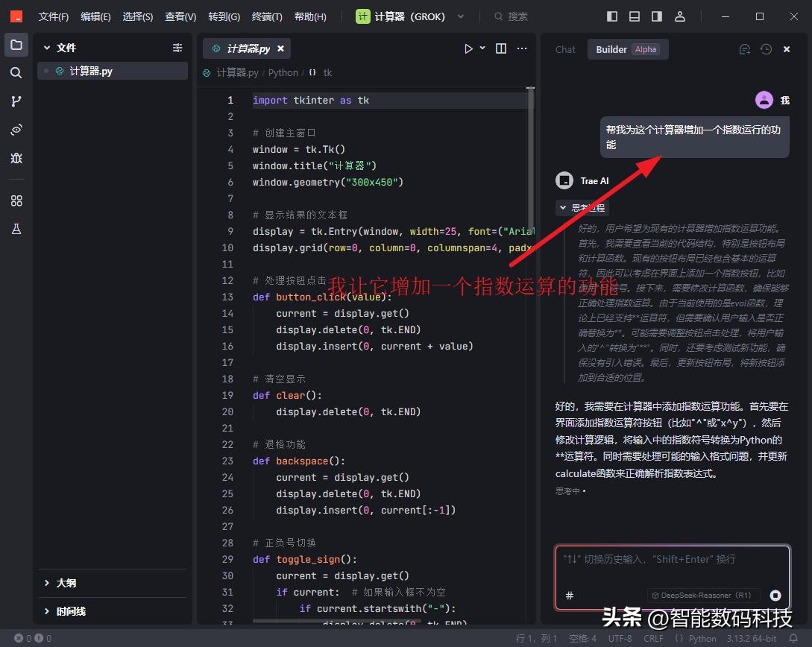Run 计算器.py with the play button
The width and height of the screenshot is (812, 647).
tap(468, 48)
